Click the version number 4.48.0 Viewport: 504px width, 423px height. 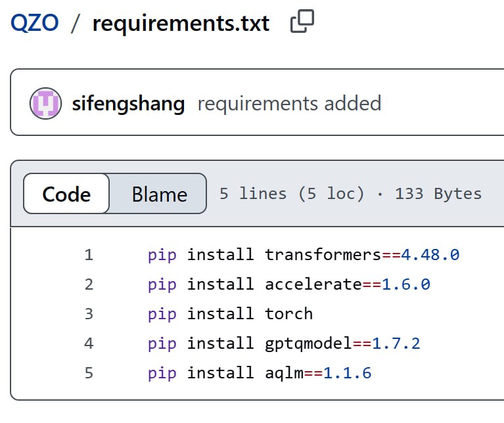pos(430,255)
